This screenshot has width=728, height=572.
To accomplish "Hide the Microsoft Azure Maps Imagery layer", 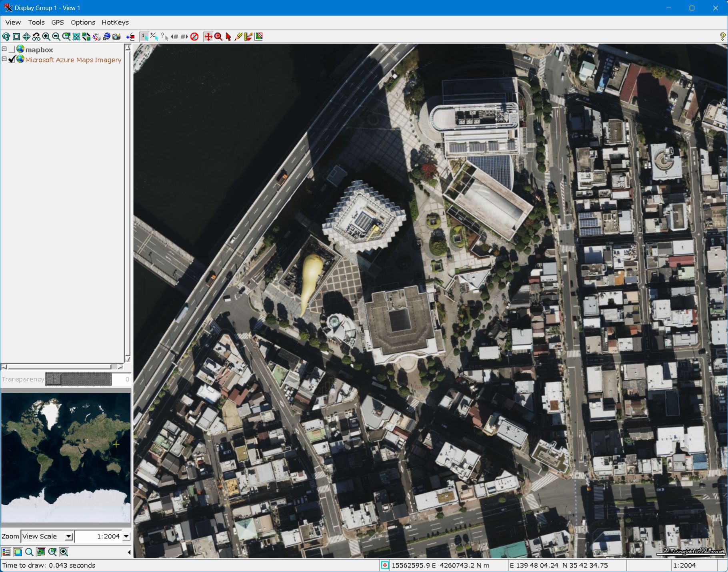I will pos(12,59).
